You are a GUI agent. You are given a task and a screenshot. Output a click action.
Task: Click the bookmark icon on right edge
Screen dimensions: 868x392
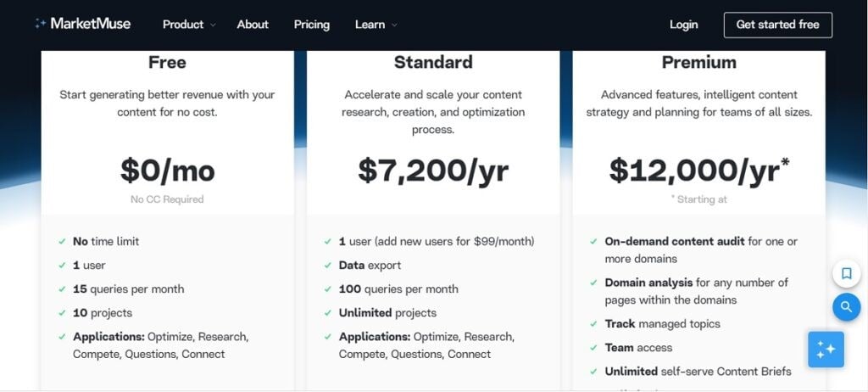(x=846, y=273)
